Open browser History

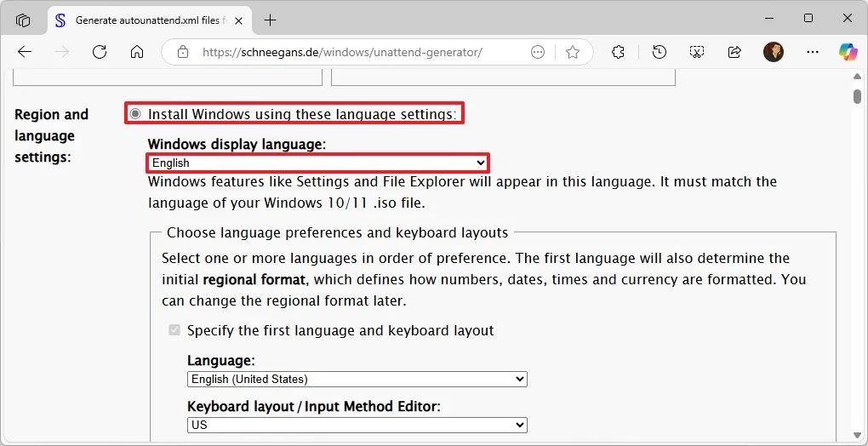(x=659, y=52)
